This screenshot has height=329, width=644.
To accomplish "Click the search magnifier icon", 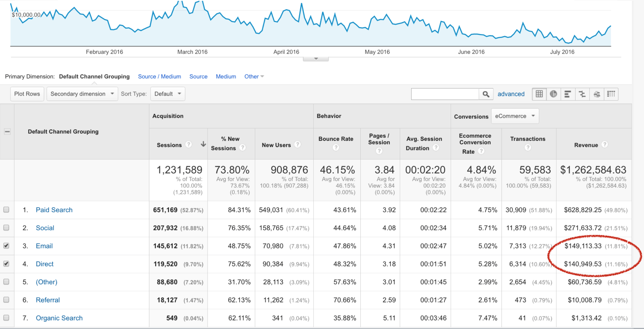I will point(486,94).
